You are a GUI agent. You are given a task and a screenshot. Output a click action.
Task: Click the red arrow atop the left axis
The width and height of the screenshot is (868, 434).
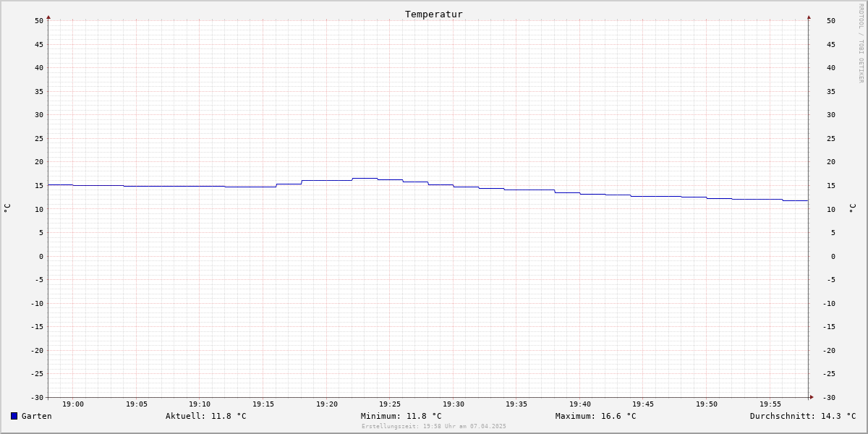pos(48,17)
